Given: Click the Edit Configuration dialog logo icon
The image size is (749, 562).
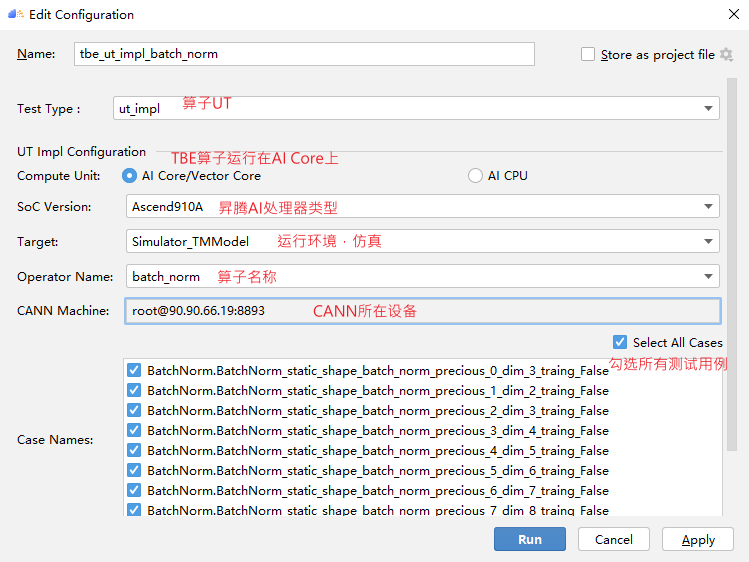Looking at the screenshot, I should tap(16, 14).
